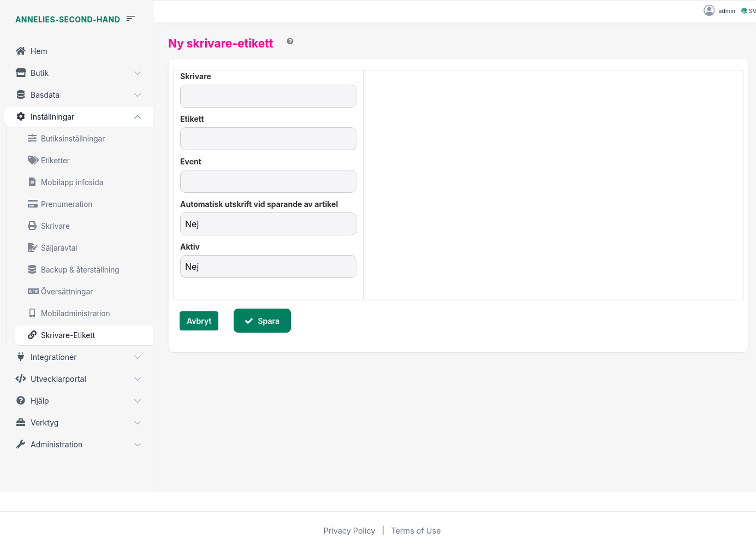Click the Säljaravtal contract icon

click(33, 248)
